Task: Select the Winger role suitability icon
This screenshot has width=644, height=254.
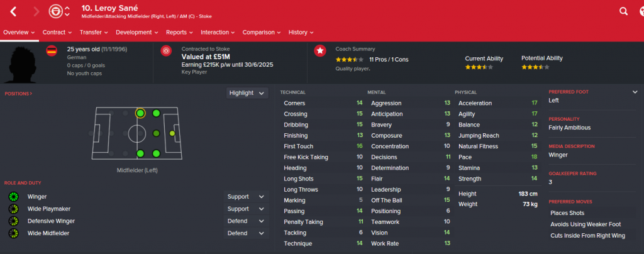Action: pyautogui.click(x=14, y=197)
